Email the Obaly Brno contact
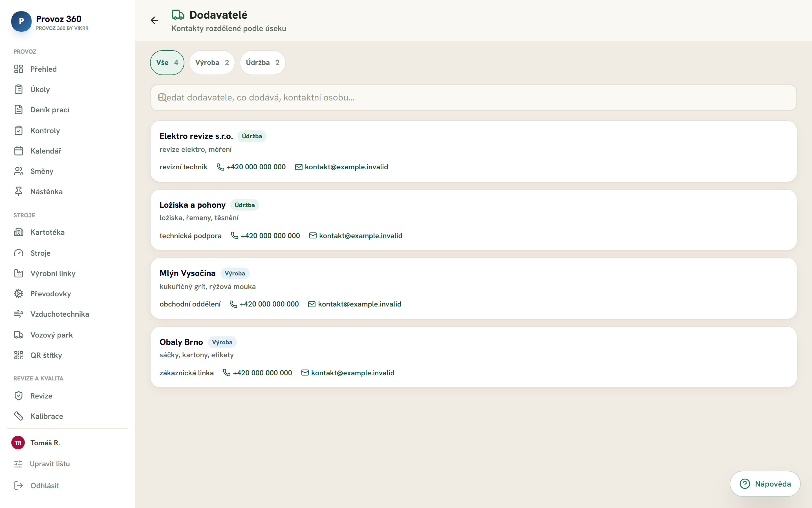Viewport: 812px width, 508px height. tap(348, 373)
